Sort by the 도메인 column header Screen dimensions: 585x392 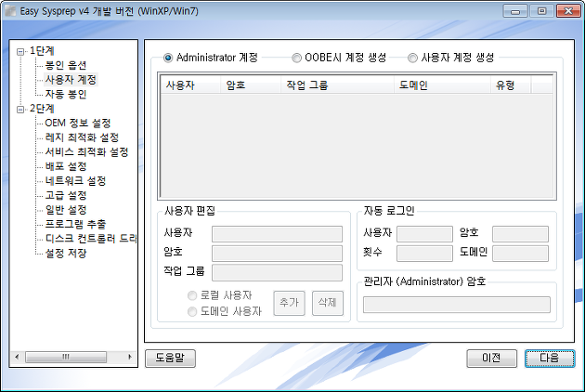[x=442, y=85]
